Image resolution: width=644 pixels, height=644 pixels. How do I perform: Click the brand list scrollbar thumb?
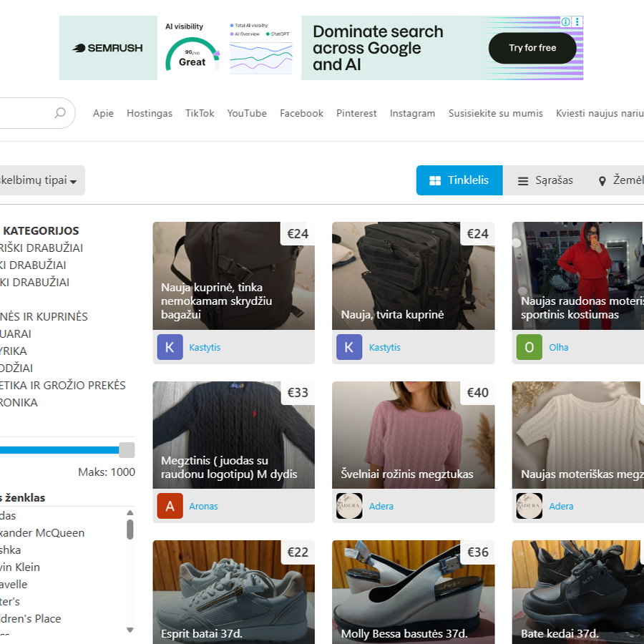pyautogui.click(x=130, y=530)
